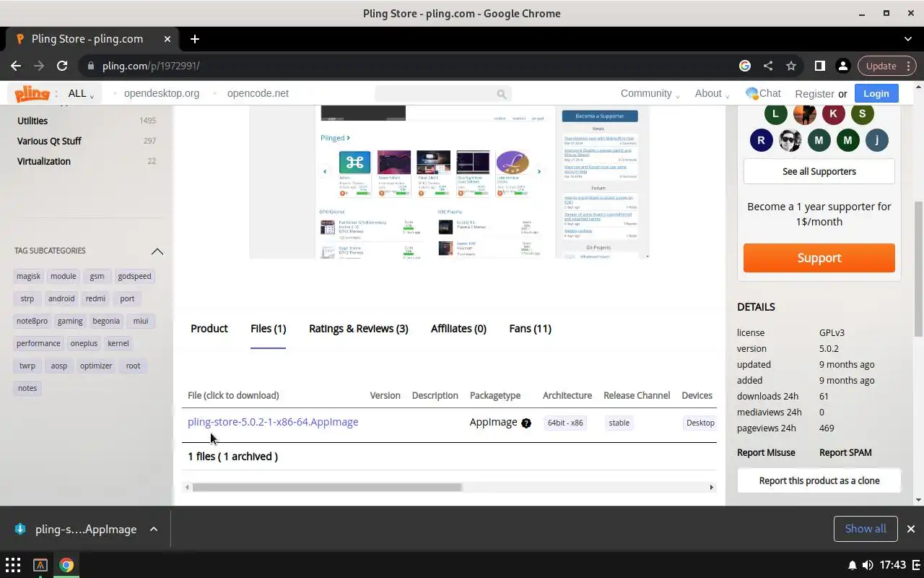
Task: Open supporter avatar S
Action: 862,113
